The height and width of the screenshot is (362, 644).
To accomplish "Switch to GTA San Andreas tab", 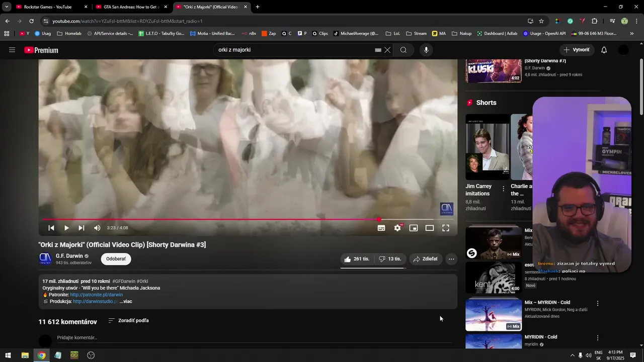I will point(132,7).
